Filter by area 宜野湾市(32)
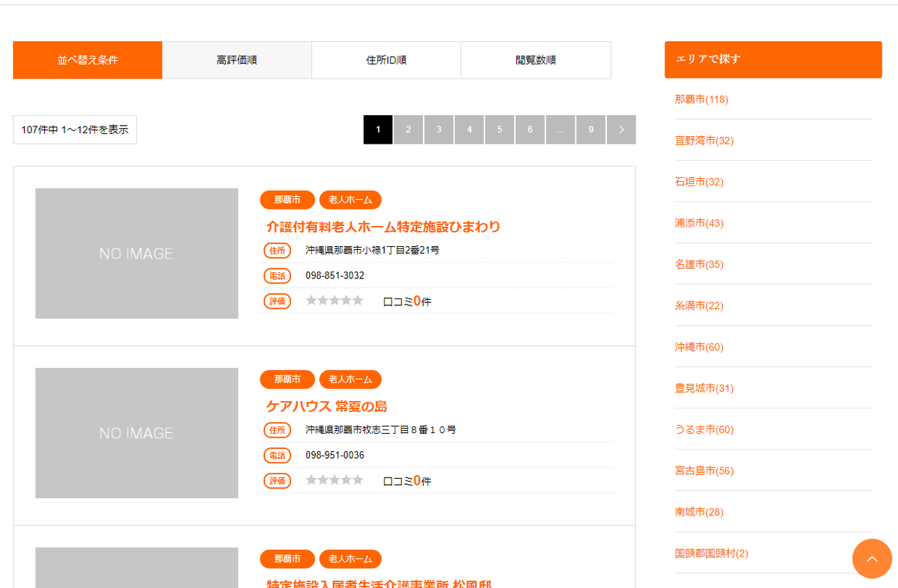This screenshot has height=588, width=898. pos(704,141)
